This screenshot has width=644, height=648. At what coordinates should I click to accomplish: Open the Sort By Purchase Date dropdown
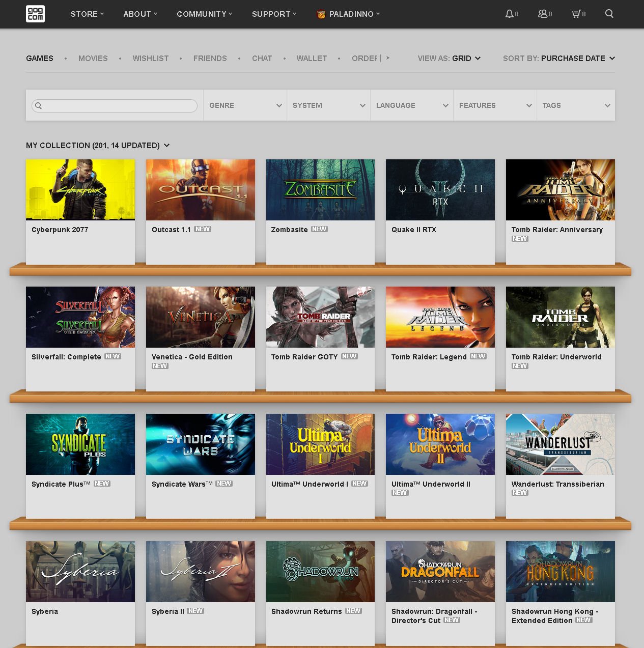(x=559, y=59)
